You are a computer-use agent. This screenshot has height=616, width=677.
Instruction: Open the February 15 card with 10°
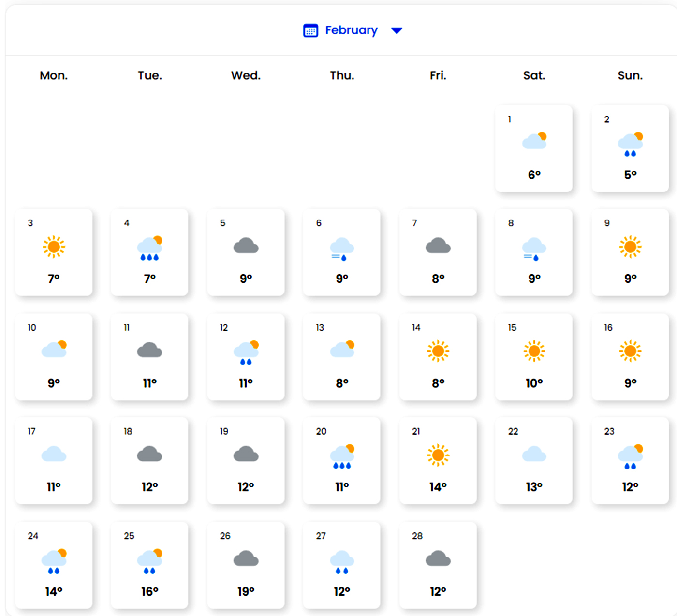click(534, 357)
